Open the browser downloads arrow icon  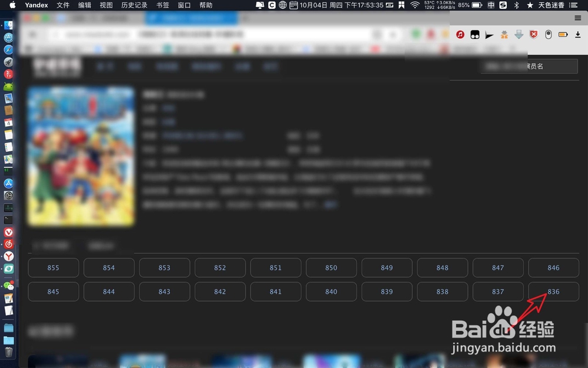tap(578, 35)
